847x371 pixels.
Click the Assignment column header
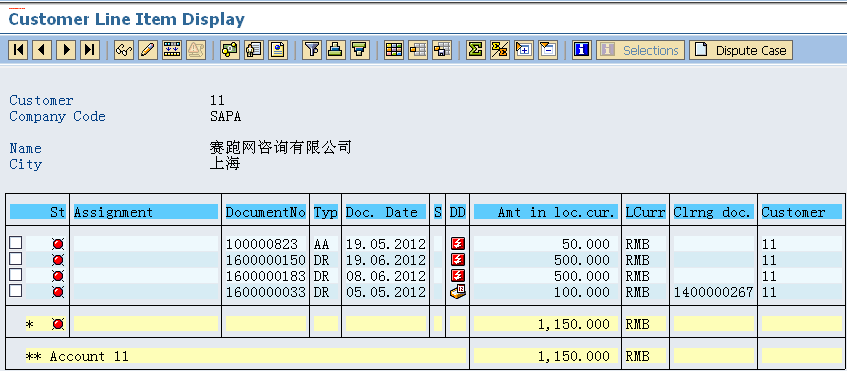(146, 212)
